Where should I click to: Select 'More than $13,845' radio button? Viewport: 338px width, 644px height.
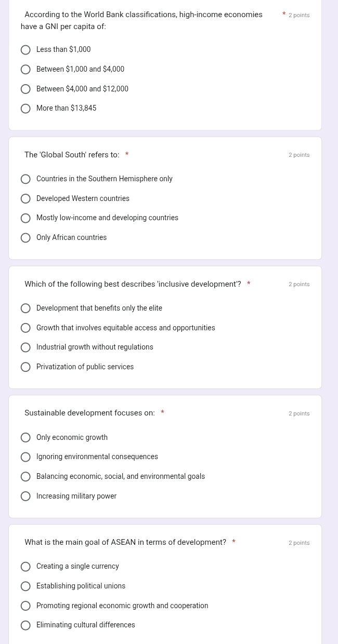25,109
